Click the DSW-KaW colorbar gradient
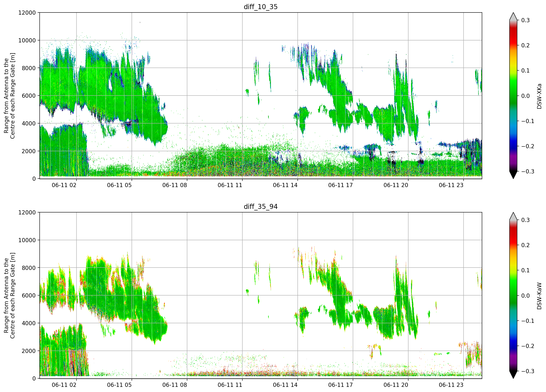546x392 pixels. tap(513, 295)
